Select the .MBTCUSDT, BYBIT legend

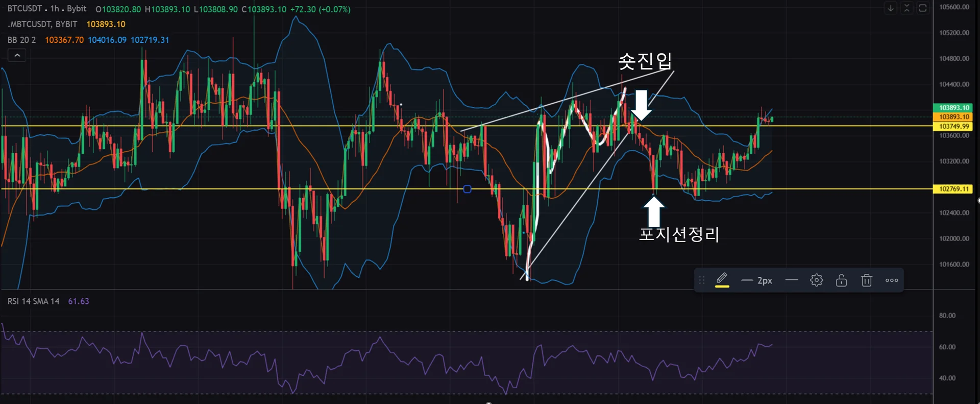click(42, 24)
